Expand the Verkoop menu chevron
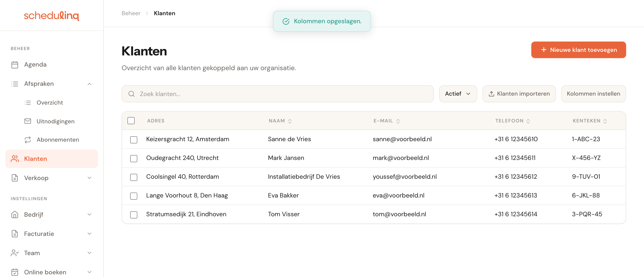 89,178
